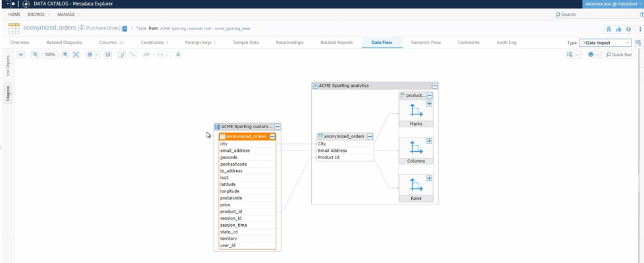
Task: Switch to the Overview tab
Action: click(x=20, y=43)
